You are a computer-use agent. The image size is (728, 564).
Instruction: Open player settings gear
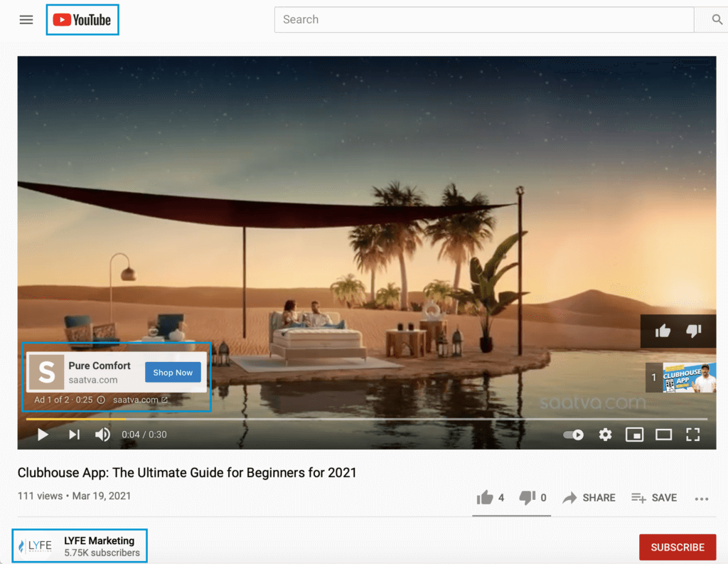[x=605, y=435]
